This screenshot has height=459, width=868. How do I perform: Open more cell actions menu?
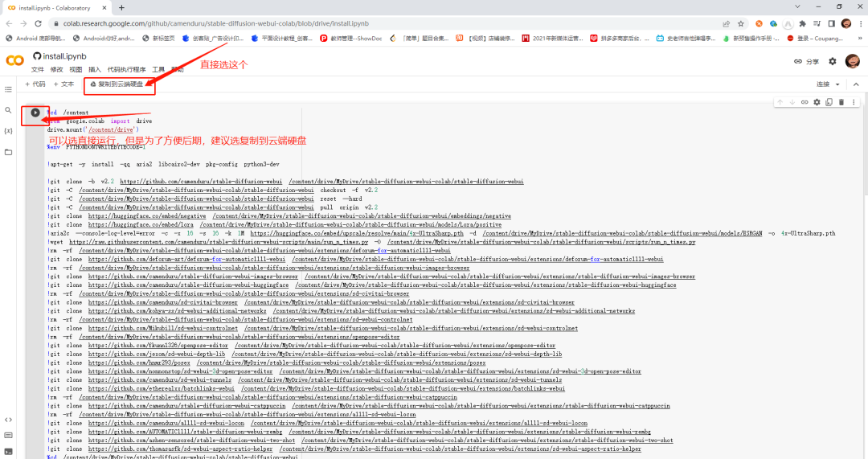pyautogui.click(x=854, y=102)
